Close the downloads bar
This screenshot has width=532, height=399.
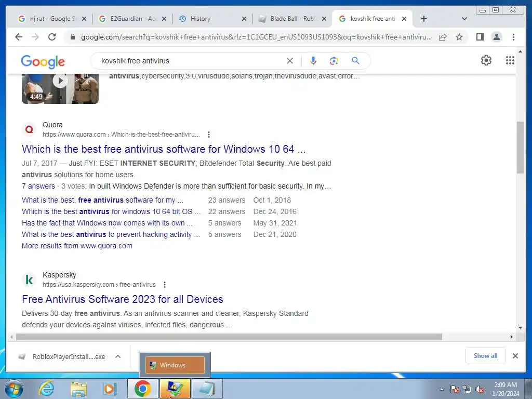515,356
